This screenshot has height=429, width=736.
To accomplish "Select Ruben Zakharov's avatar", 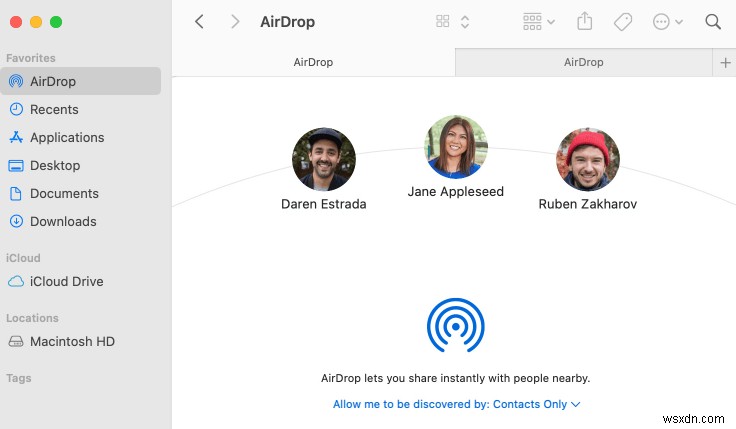I will pyautogui.click(x=588, y=159).
